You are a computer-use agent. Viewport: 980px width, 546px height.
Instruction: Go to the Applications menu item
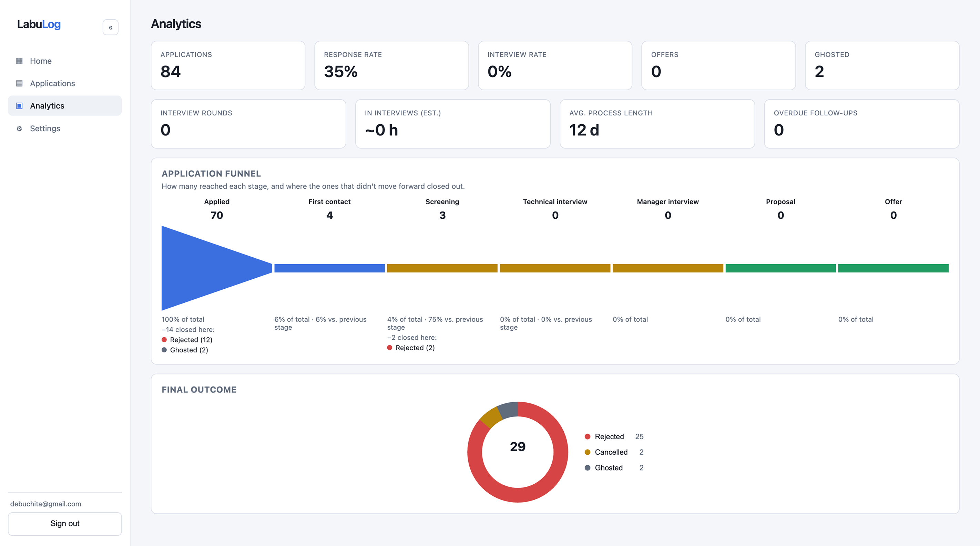pos(65,83)
